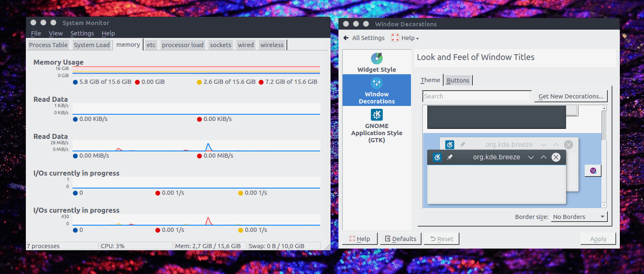Image resolution: width=644 pixels, height=274 pixels.
Task: Switch to the Buttons tab
Action: 458,80
